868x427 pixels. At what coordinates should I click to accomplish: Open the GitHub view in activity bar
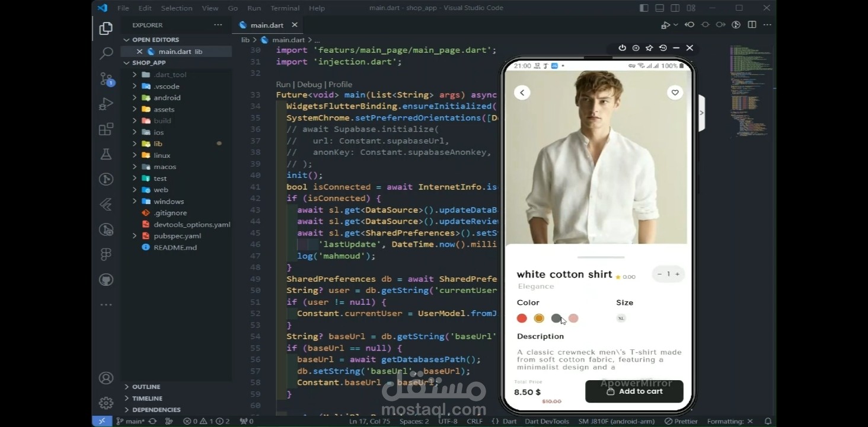tap(106, 279)
